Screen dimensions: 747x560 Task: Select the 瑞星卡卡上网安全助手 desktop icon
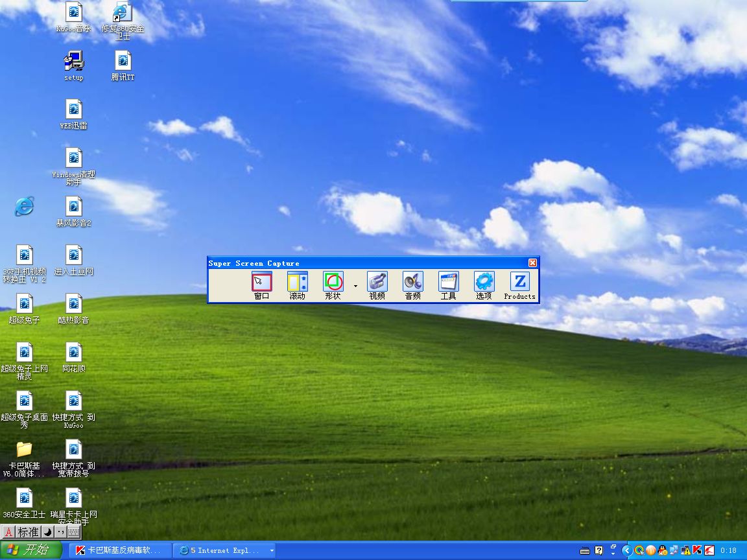point(73,507)
